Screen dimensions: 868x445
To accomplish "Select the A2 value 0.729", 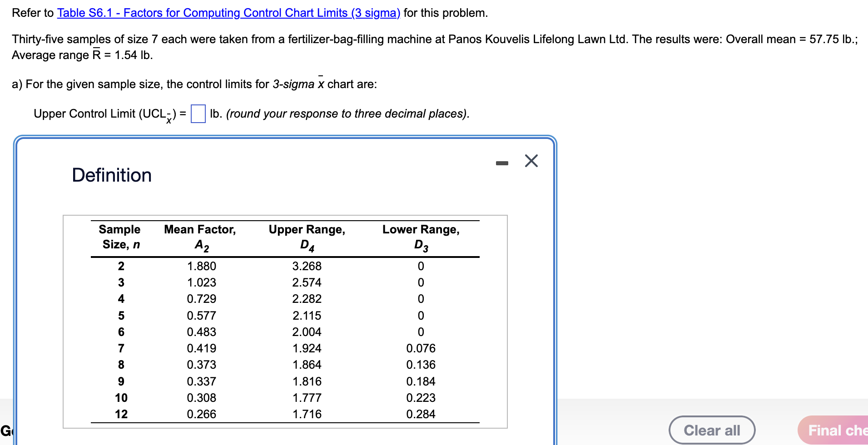I will 202,299.
